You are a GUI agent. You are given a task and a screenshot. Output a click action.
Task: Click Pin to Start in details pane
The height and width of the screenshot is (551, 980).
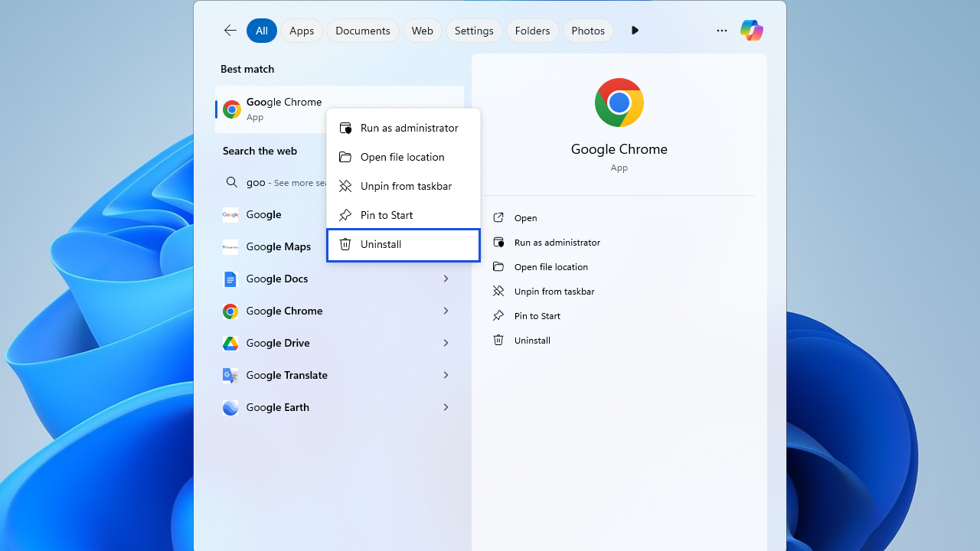tap(619, 315)
